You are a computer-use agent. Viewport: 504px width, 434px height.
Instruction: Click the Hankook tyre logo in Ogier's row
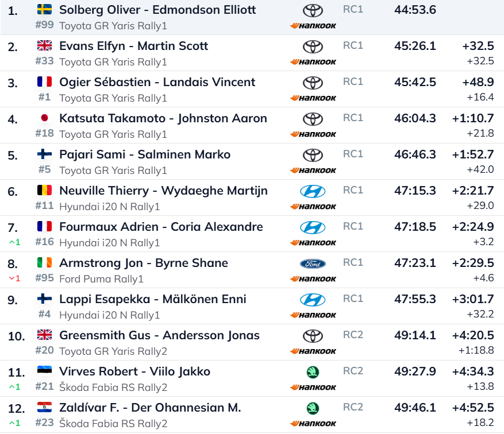coord(313,98)
